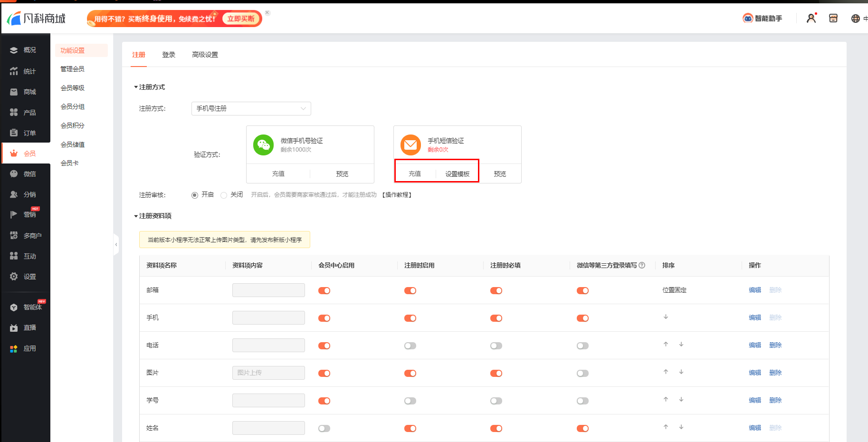Open the store icon in top bar
Viewport: 868px width, 442px height.
point(833,19)
